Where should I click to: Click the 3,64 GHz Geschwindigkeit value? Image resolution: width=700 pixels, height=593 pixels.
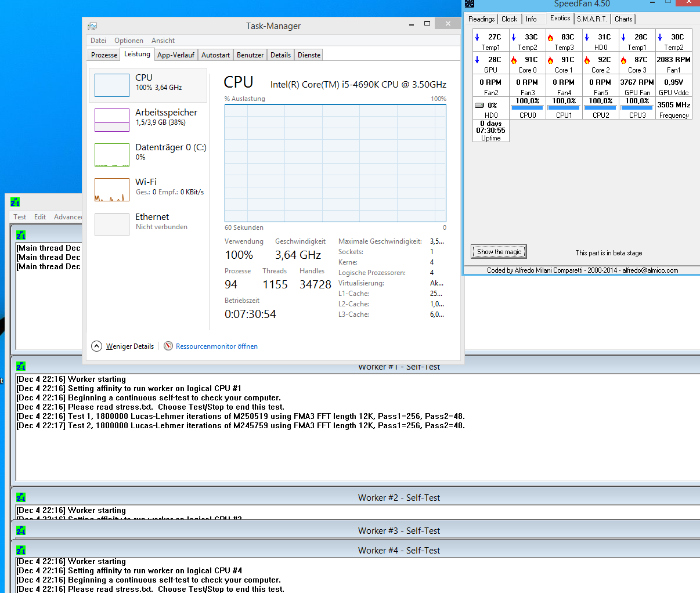[x=298, y=255]
